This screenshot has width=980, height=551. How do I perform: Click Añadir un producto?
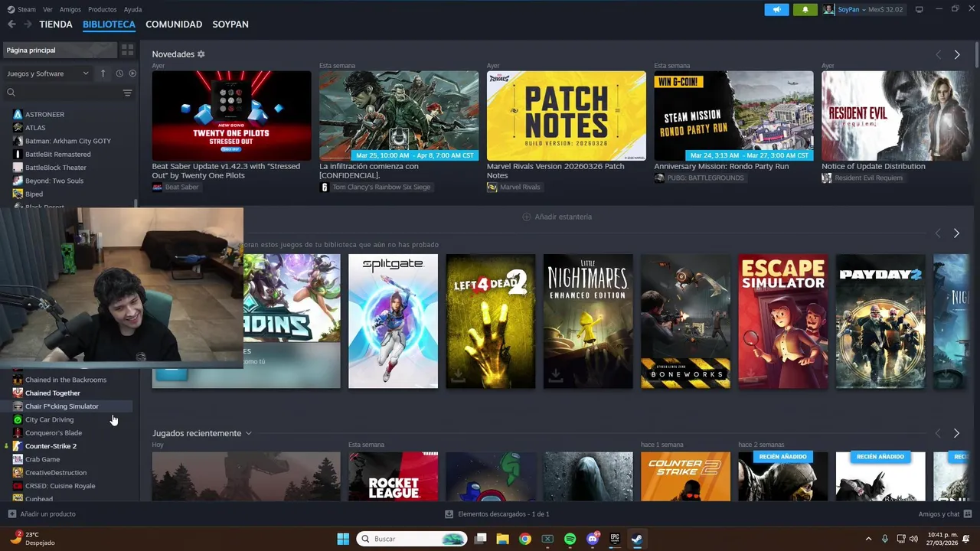click(x=42, y=514)
